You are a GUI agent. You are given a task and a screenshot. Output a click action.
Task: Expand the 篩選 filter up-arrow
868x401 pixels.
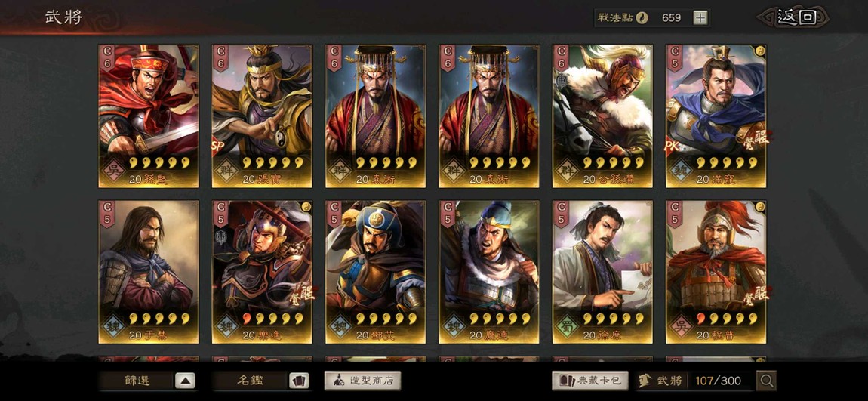tap(185, 381)
